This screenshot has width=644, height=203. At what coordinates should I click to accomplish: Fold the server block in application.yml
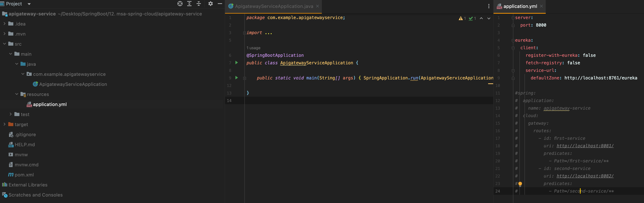[x=513, y=18]
